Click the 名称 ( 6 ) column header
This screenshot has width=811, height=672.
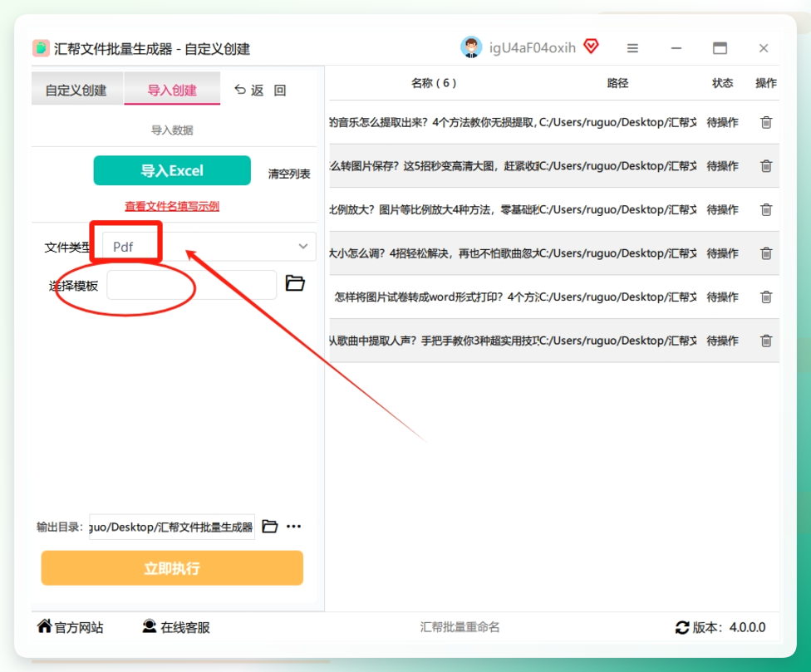[x=434, y=83]
